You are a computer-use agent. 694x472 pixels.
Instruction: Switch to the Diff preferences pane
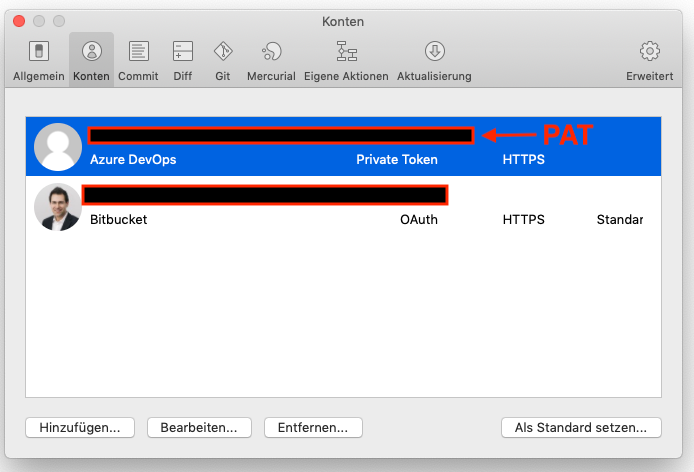pyautogui.click(x=182, y=60)
